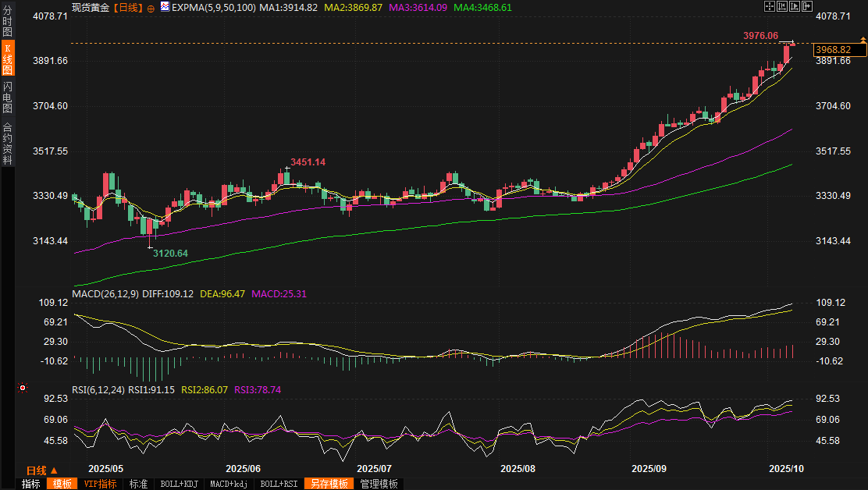Enable VIP指标 indicators
Screen dimensions: 868x490
tap(100, 484)
